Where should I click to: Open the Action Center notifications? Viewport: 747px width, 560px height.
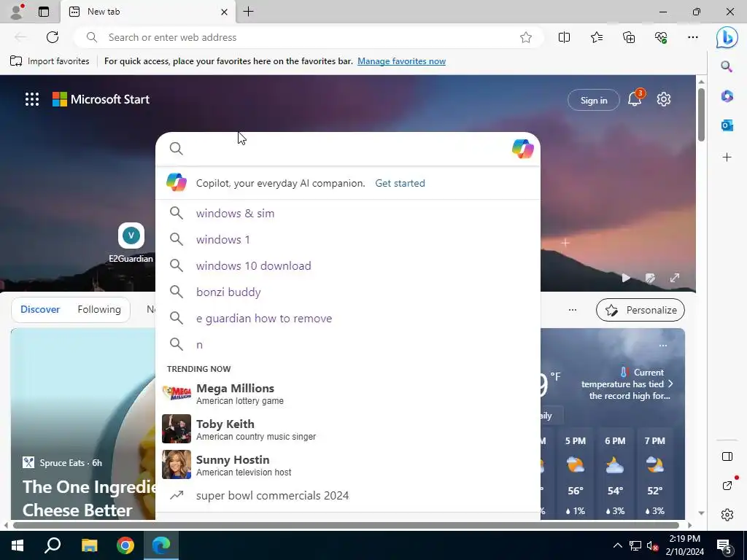(x=724, y=545)
